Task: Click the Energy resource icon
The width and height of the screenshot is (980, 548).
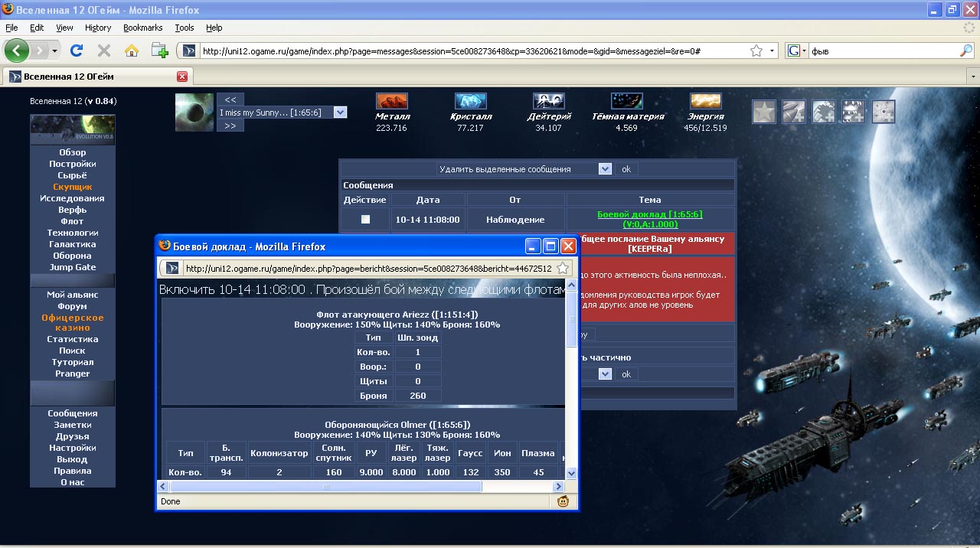Action: [x=706, y=101]
